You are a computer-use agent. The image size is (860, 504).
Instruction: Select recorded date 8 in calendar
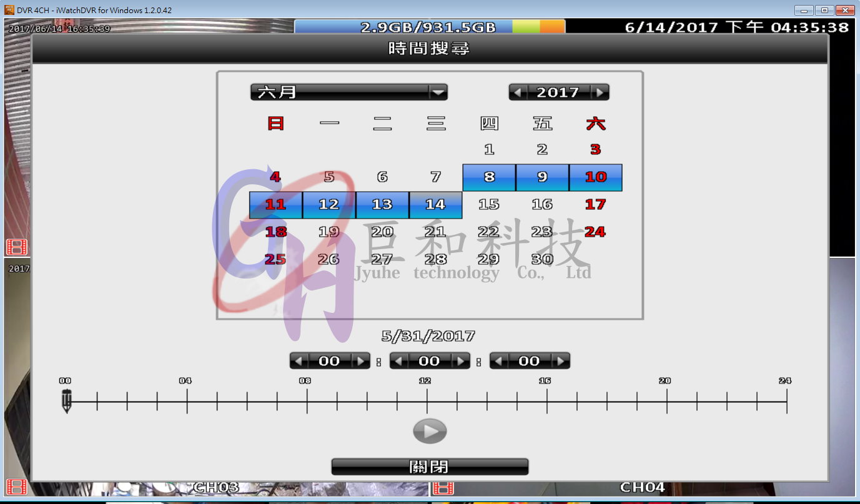[x=489, y=177]
